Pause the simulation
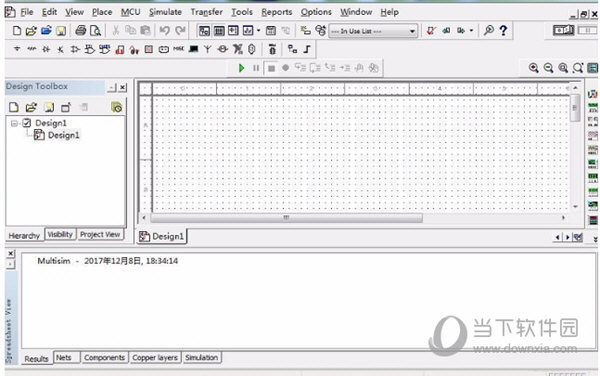 (256, 68)
